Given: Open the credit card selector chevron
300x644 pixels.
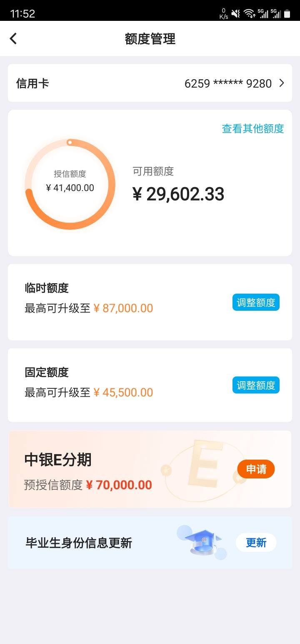Looking at the screenshot, I should 282,83.
